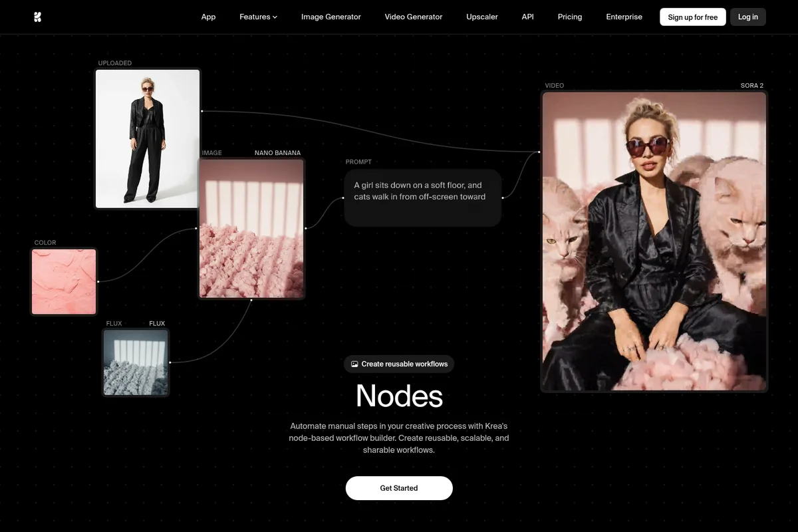This screenshot has width=798, height=532.
Task: Open the API page from the navigation
Action: [527, 17]
